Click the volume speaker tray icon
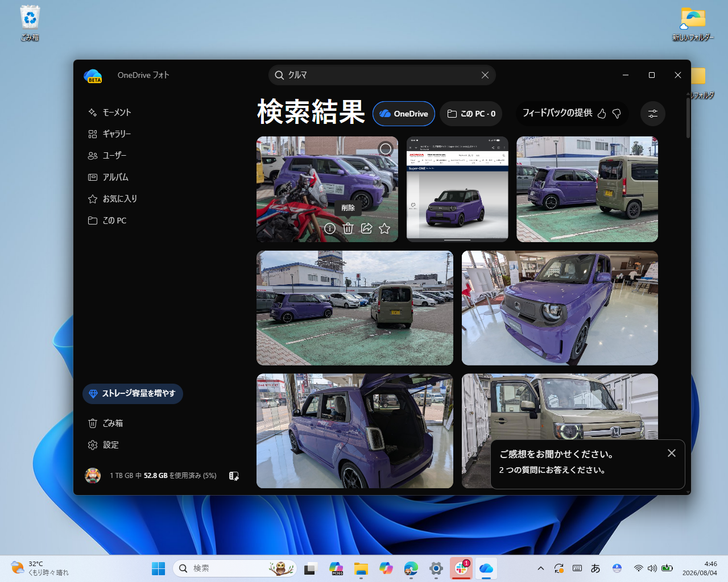 652,568
